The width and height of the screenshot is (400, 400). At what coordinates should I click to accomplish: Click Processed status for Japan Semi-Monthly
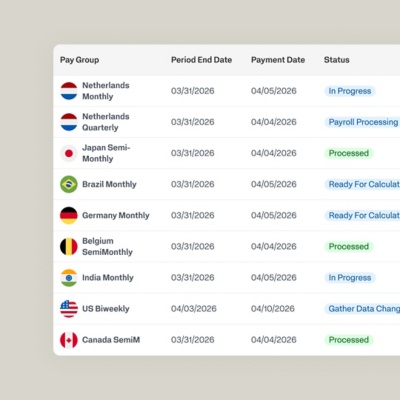click(x=349, y=153)
